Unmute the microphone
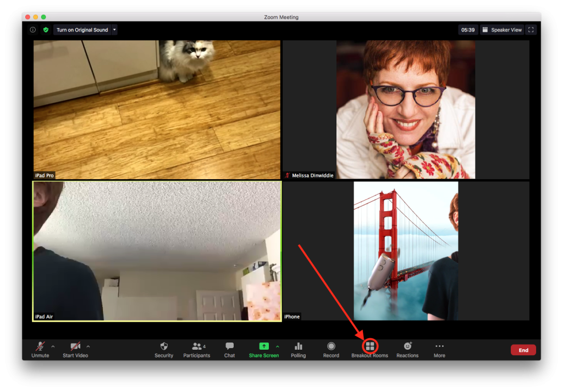 [x=40, y=347]
